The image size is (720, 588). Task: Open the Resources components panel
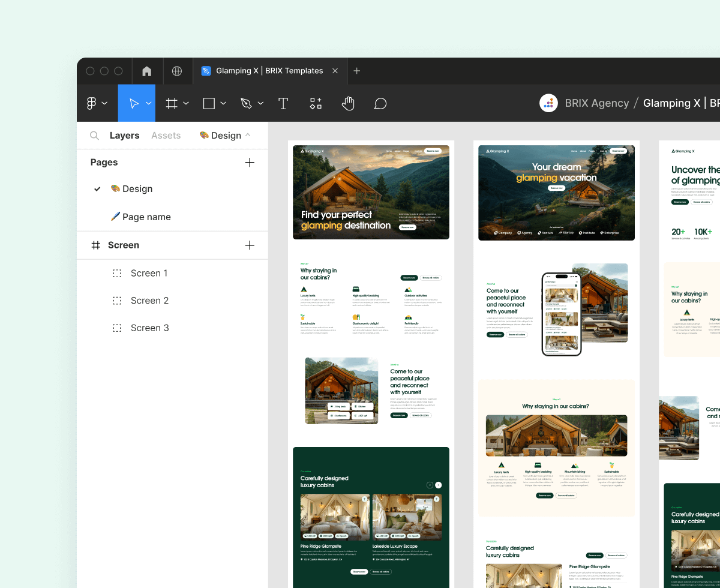coord(316,103)
